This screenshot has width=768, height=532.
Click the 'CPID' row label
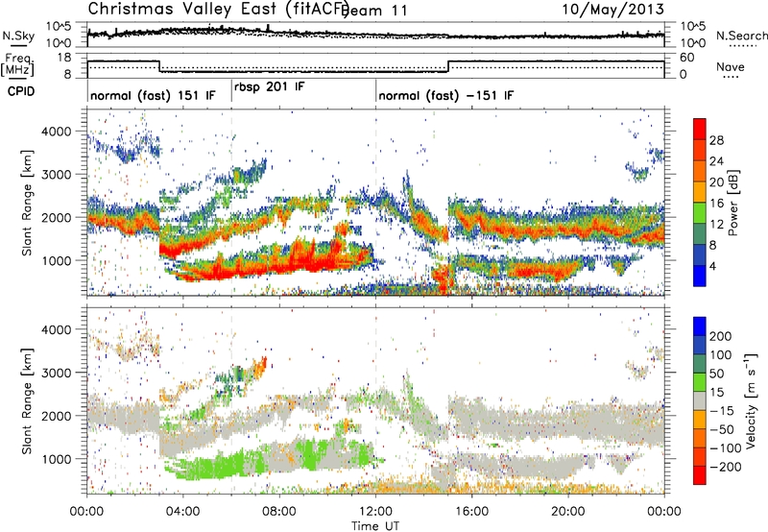pyautogui.click(x=21, y=91)
